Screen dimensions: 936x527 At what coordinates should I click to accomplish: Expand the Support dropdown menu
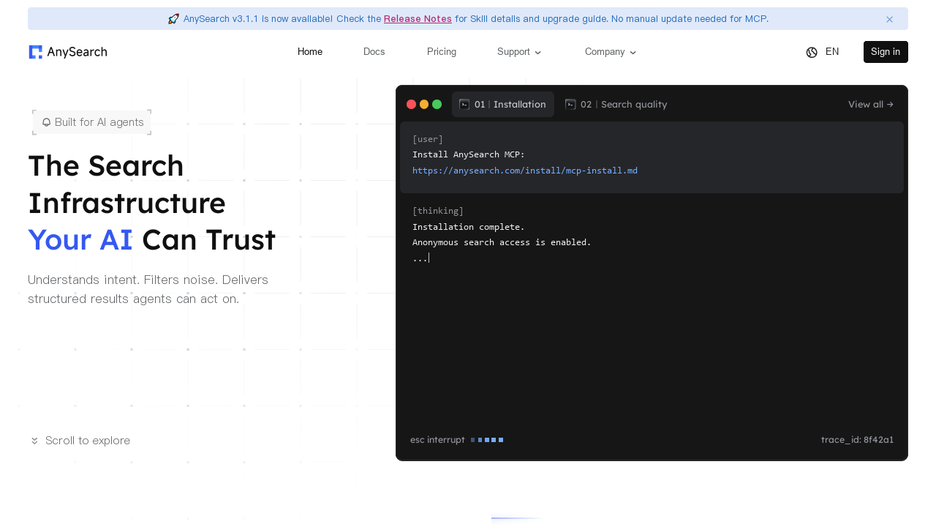519,52
